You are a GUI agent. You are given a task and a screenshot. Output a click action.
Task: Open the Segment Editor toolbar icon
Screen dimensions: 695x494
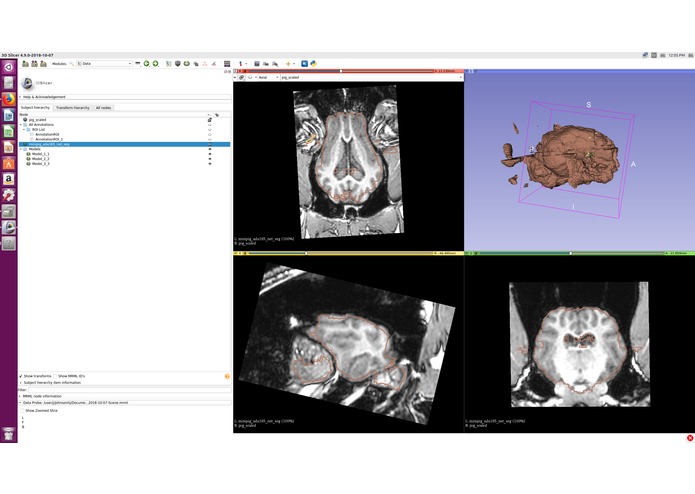click(214, 64)
